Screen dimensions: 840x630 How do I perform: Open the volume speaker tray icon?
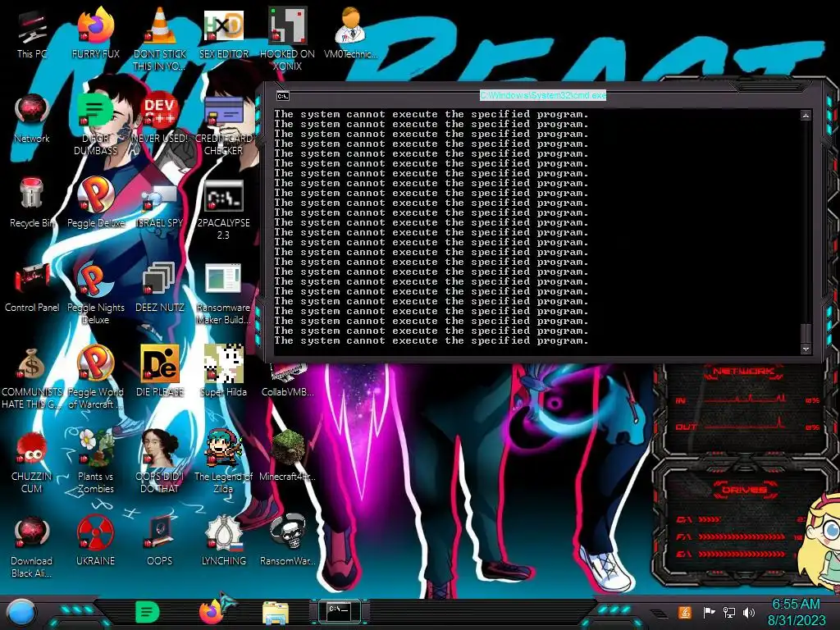[749, 612]
